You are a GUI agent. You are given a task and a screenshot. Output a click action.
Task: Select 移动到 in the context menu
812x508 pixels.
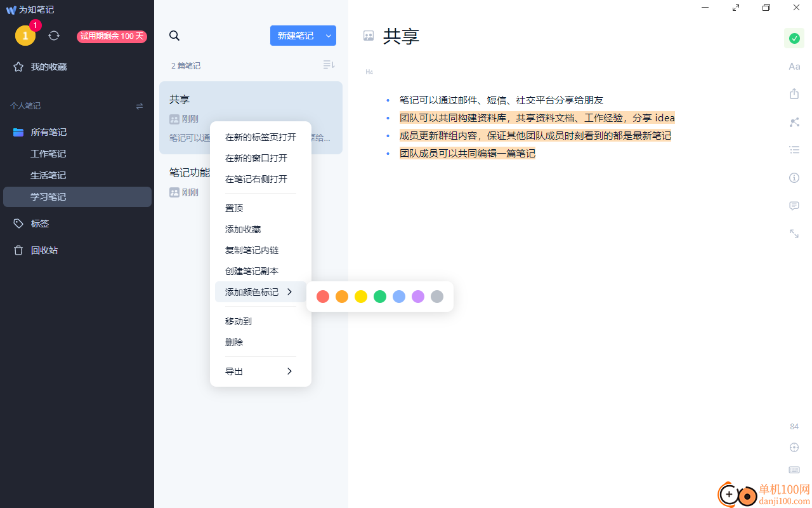261,321
